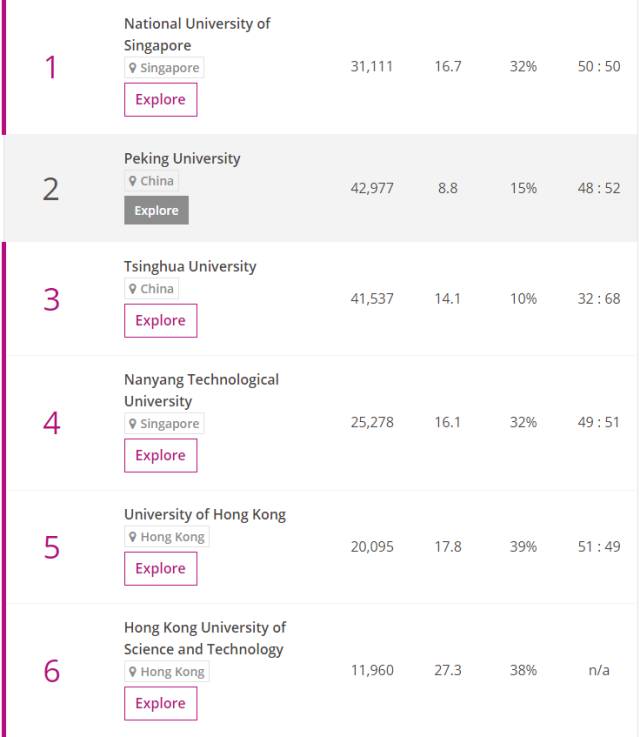This screenshot has height=737, width=640.
Task: Hit Explore for University of Hong Kong
Action: 160,569
